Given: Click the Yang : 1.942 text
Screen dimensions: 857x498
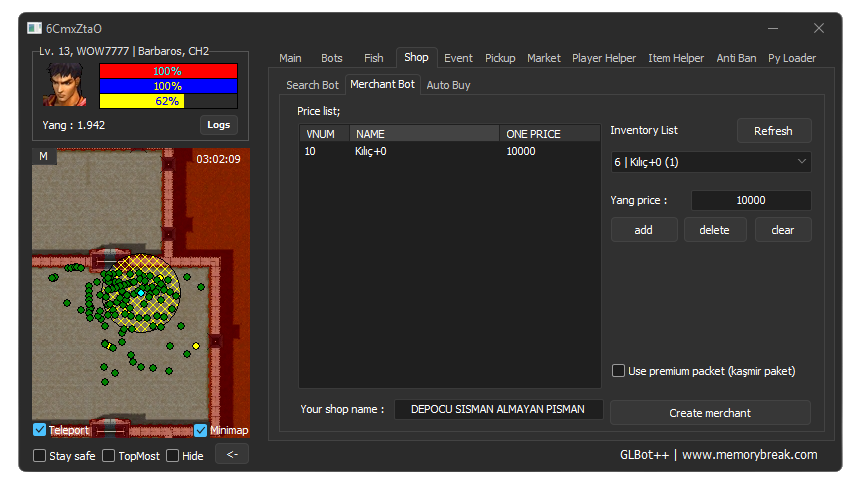Looking at the screenshot, I should [x=74, y=125].
